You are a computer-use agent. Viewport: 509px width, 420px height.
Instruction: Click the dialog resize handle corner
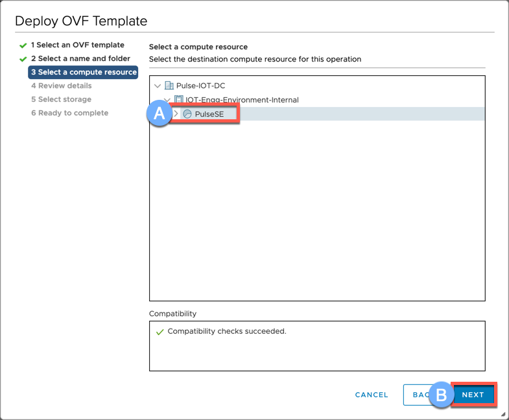[503, 414]
